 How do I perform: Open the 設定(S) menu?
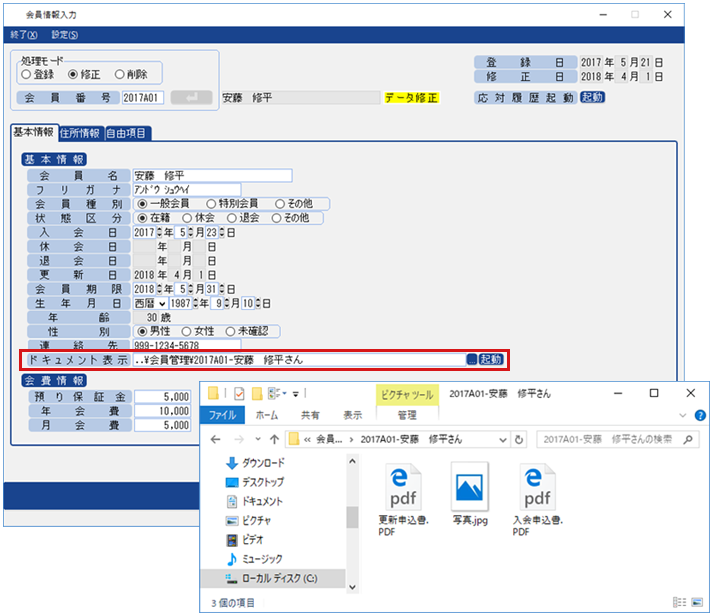coord(64,35)
